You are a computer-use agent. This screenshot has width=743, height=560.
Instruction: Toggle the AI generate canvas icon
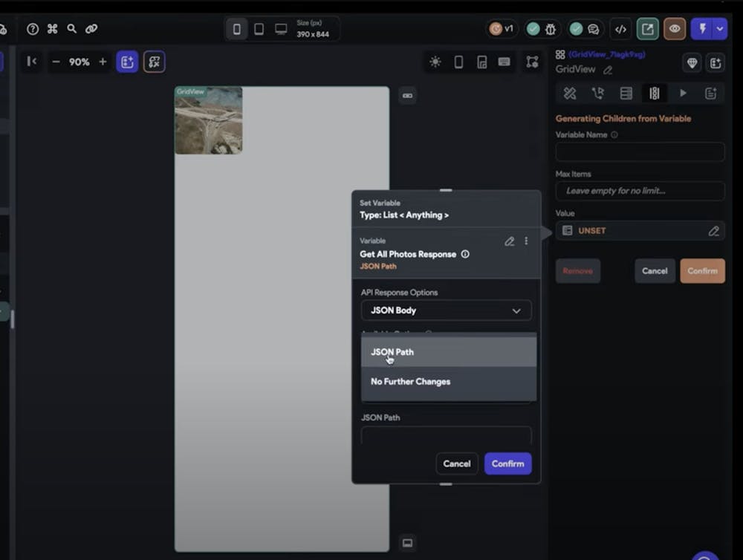coord(154,62)
